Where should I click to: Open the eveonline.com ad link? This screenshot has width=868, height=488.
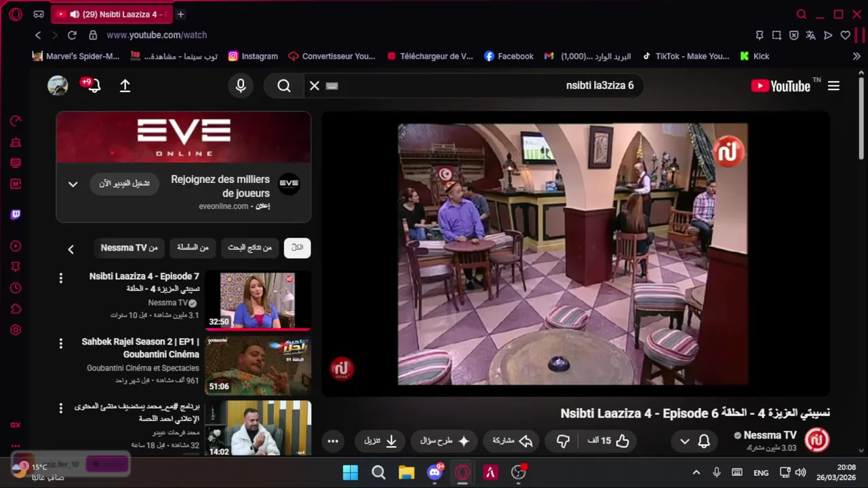[224, 206]
